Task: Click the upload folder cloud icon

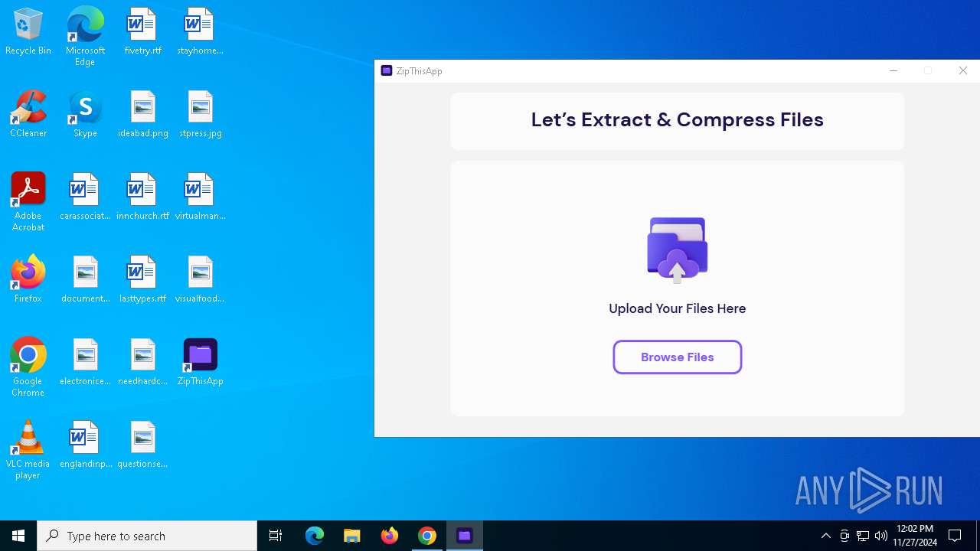Action: pyautogui.click(x=677, y=250)
